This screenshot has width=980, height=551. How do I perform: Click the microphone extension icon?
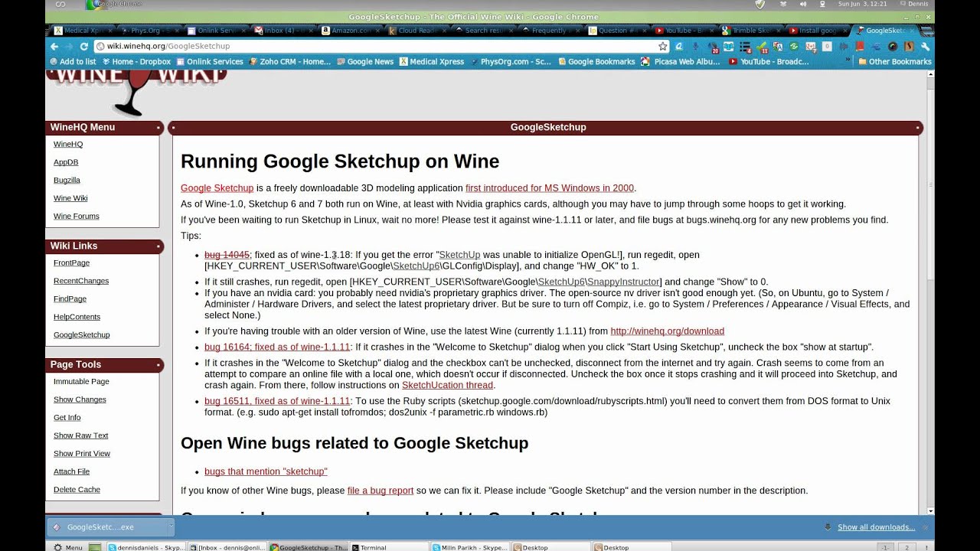click(695, 47)
